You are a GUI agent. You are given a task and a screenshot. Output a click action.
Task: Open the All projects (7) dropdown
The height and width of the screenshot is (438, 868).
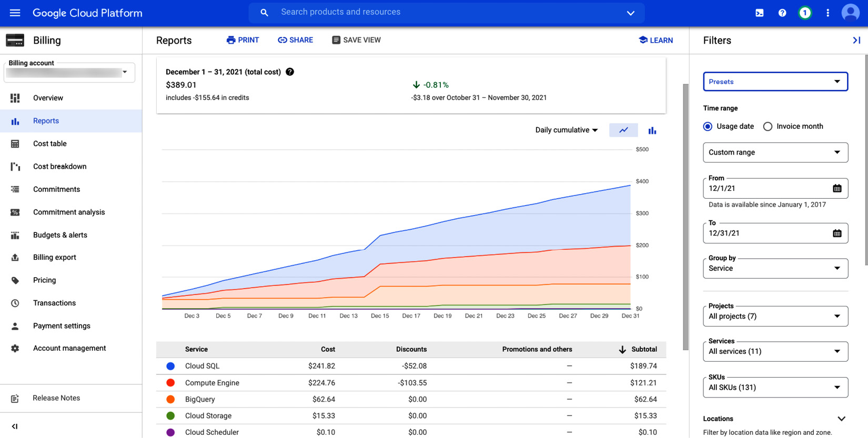coord(775,316)
